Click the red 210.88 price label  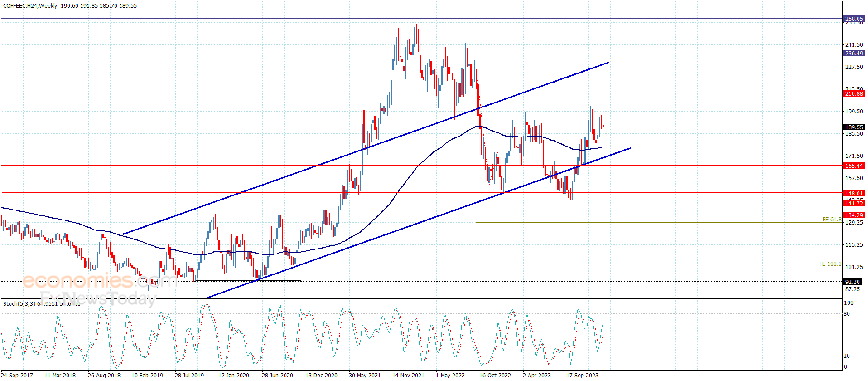point(854,93)
